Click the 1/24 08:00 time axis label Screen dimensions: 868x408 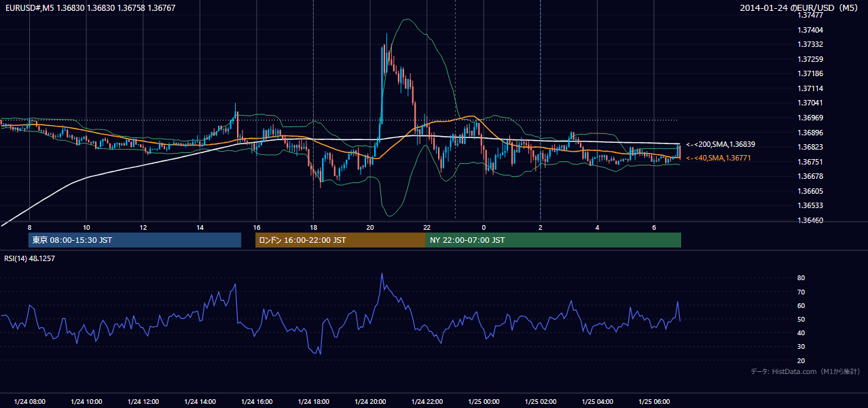pos(29,402)
